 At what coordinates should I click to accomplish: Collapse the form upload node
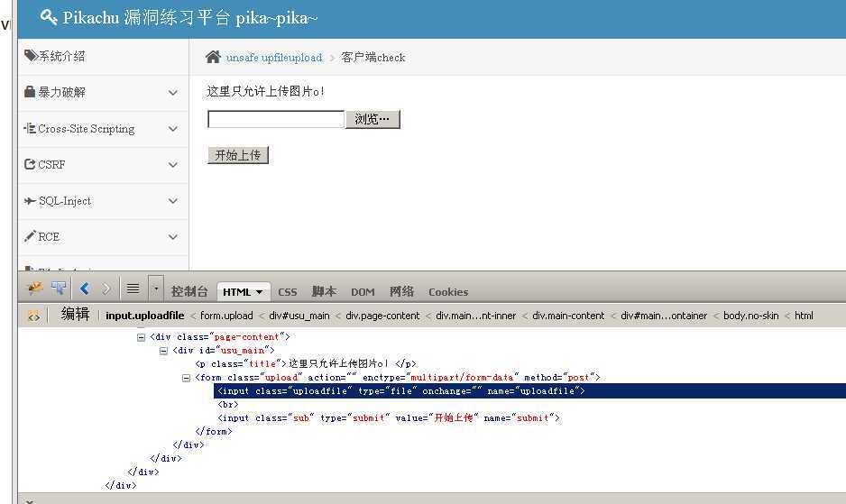(x=186, y=378)
